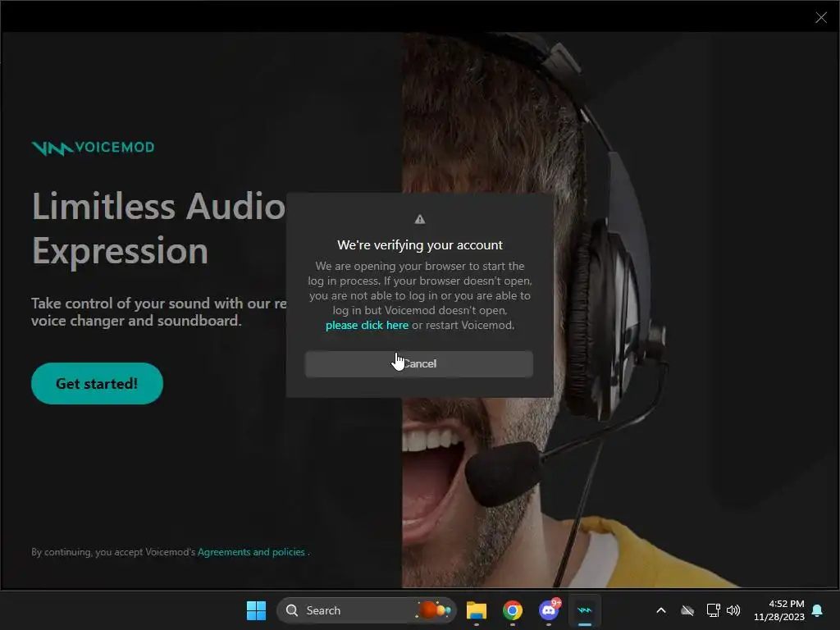Follow the 'please click here' link
This screenshot has height=630, width=840.
point(367,325)
